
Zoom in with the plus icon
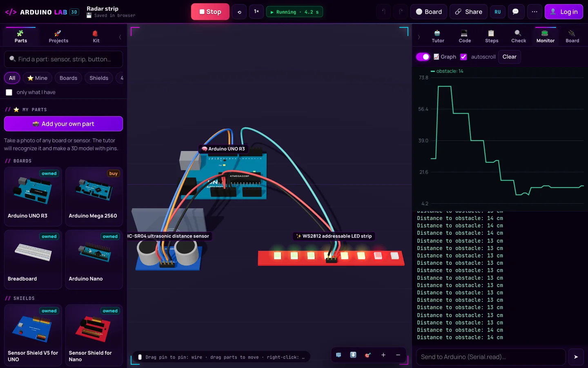383,355
